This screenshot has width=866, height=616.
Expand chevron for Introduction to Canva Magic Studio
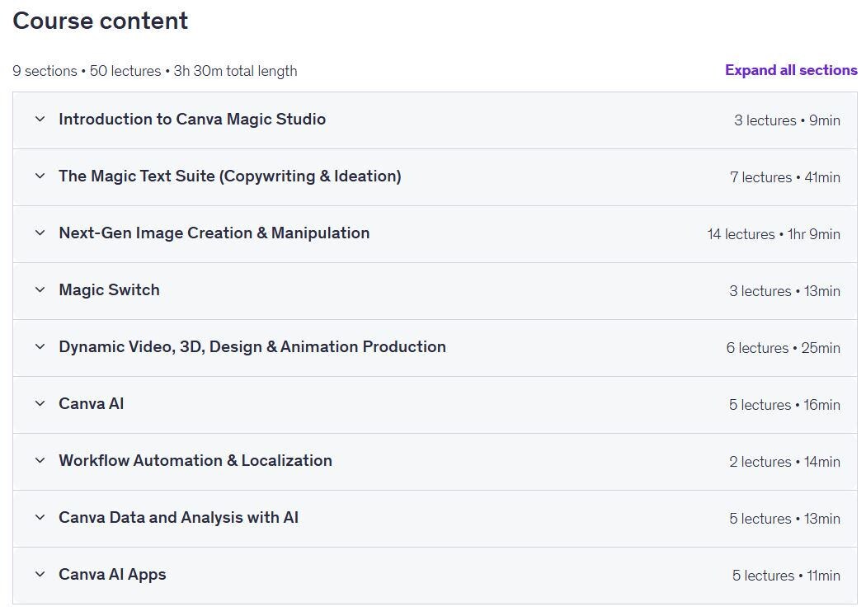pyautogui.click(x=40, y=119)
